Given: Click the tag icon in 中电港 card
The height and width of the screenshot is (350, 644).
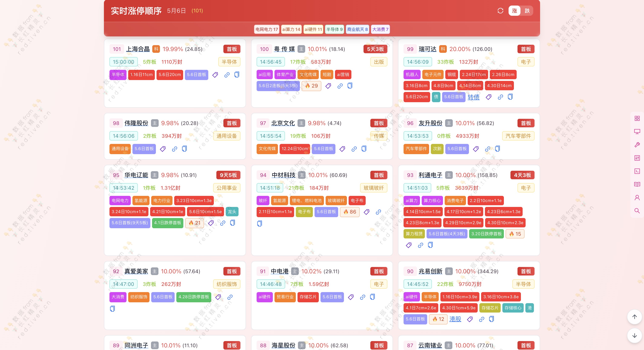Looking at the screenshot, I should (351, 297).
